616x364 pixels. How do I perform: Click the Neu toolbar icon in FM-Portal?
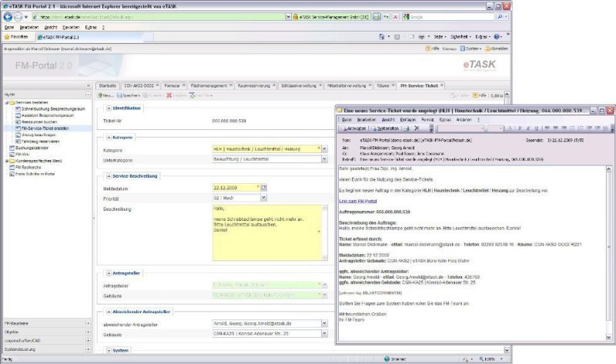[100, 95]
